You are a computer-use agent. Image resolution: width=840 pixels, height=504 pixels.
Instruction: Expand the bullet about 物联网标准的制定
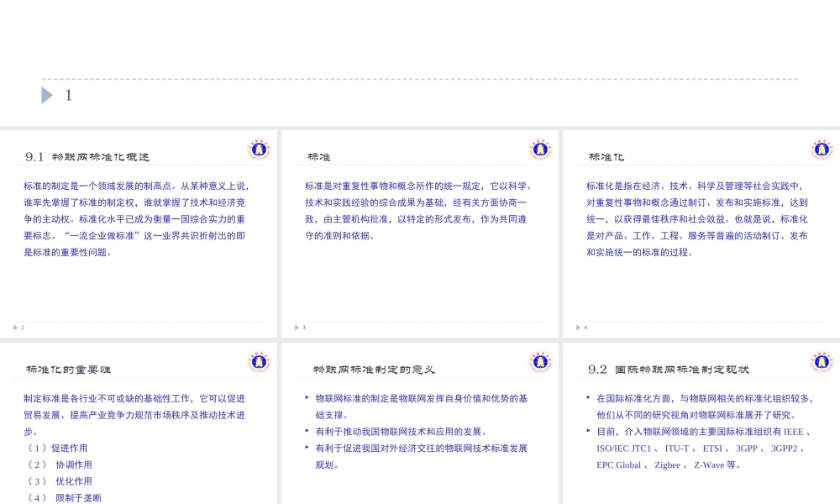coord(305,398)
